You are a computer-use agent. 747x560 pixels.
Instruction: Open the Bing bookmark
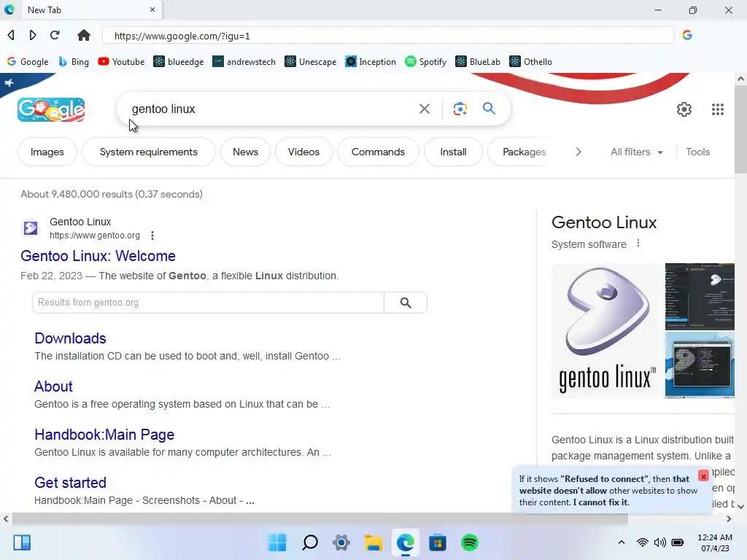coord(74,62)
